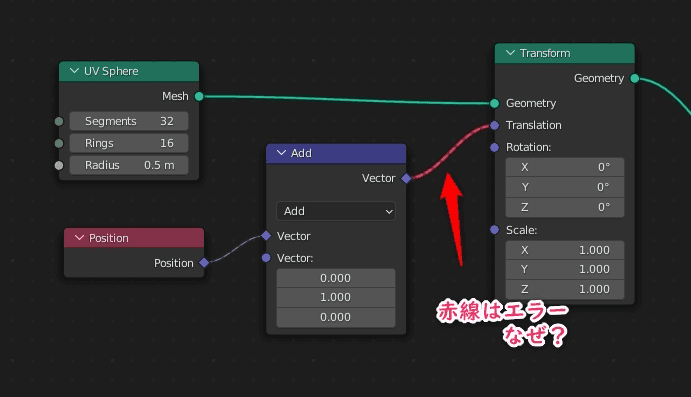This screenshot has height=397, width=691.
Task: Select the Rings 16 field
Action: (129, 143)
